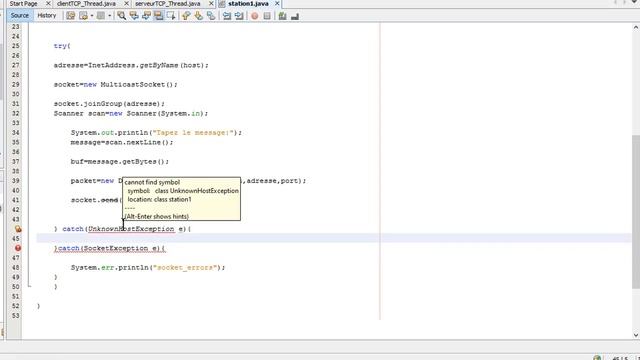Click "(Alt-Enter shows hints)" in the tooltip
This screenshot has height=360, width=640.
(157, 216)
